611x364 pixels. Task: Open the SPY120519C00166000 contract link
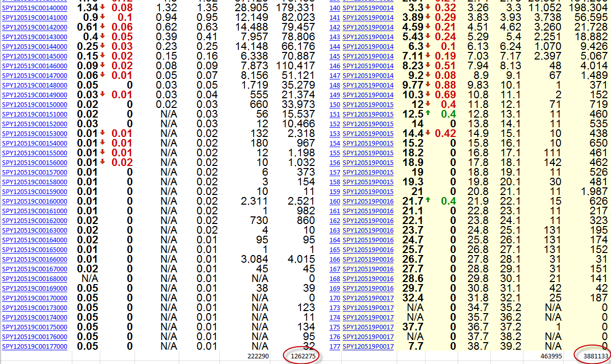[35, 260]
